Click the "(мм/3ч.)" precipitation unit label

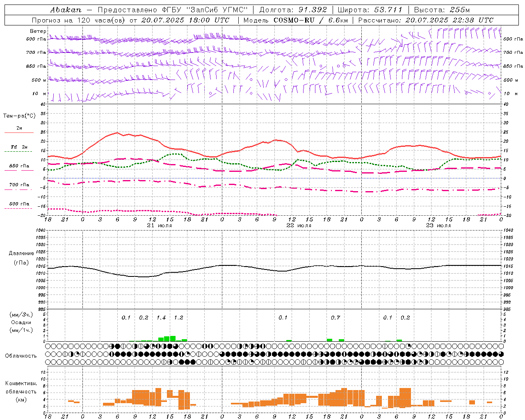pyautogui.click(x=21, y=315)
